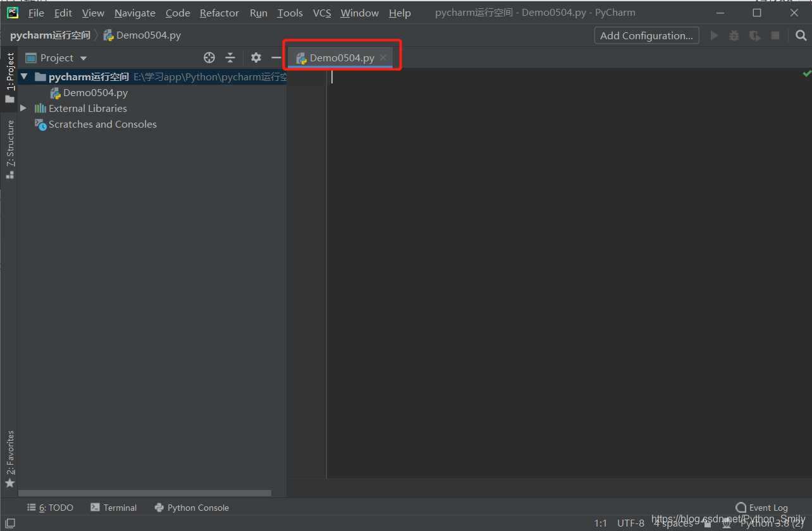The image size is (812, 531).
Task: Toggle the Z: Structure side tab
Action: [9, 149]
